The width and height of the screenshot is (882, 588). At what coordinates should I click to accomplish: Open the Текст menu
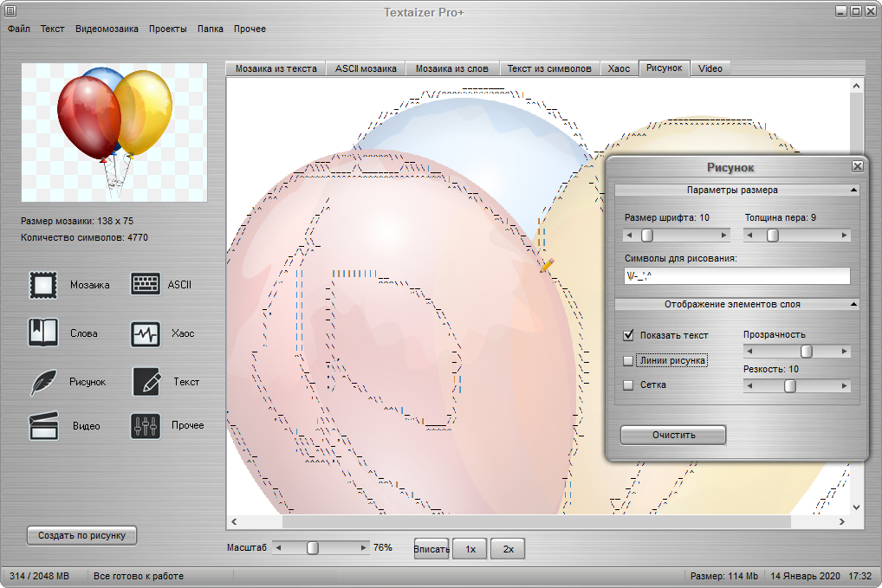(x=52, y=29)
